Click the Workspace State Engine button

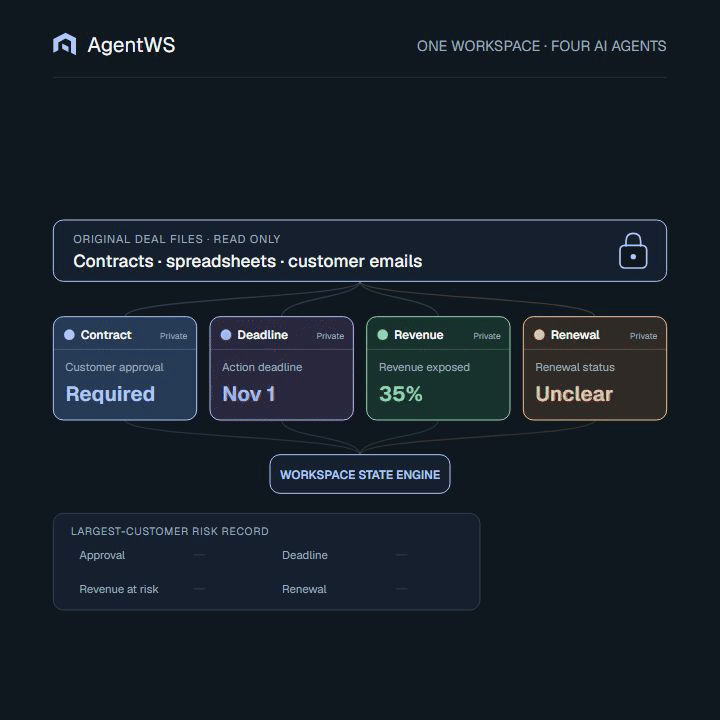click(360, 474)
